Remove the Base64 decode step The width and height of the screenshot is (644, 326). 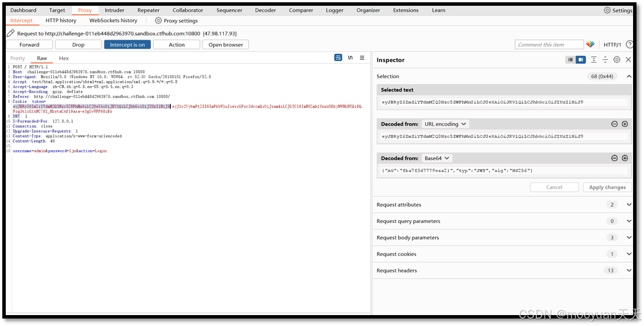pos(615,158)
